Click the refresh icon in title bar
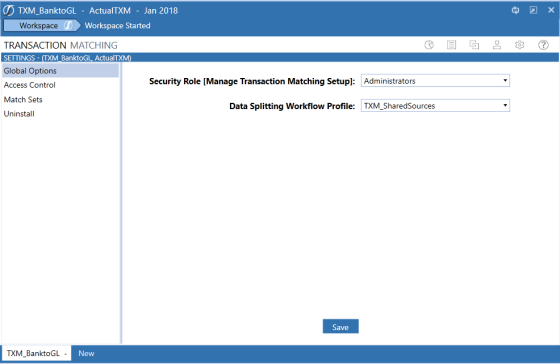The image size is (560, 364). pyautogui.click(x=515, y=10)
